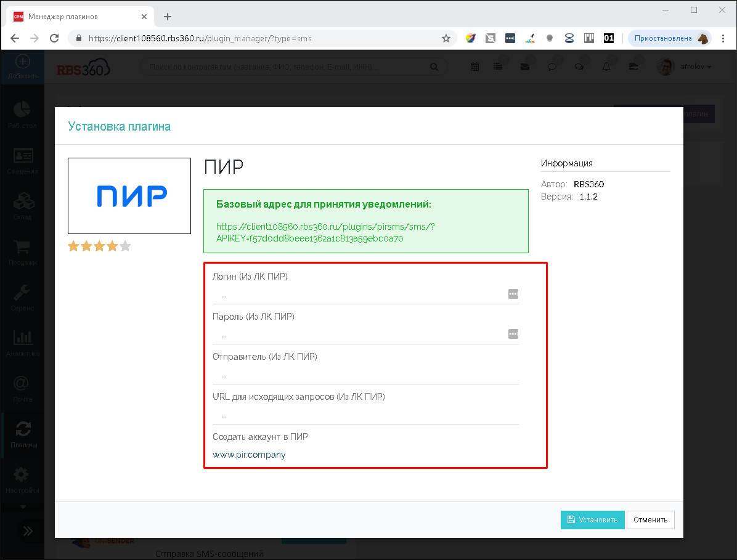Open a new browser tab

pyautogui.click(x=168, y=17)
